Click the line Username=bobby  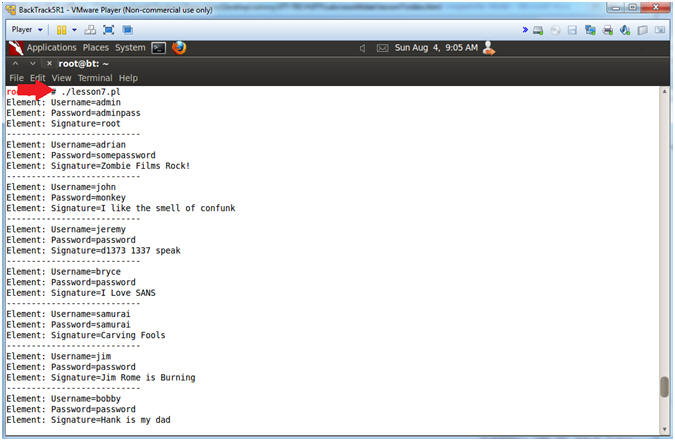[64, 399]
